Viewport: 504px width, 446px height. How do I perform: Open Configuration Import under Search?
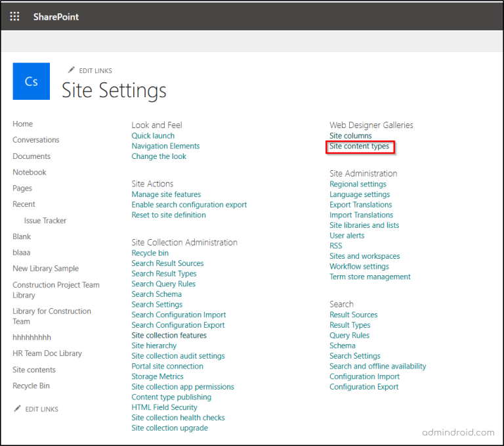364,376
